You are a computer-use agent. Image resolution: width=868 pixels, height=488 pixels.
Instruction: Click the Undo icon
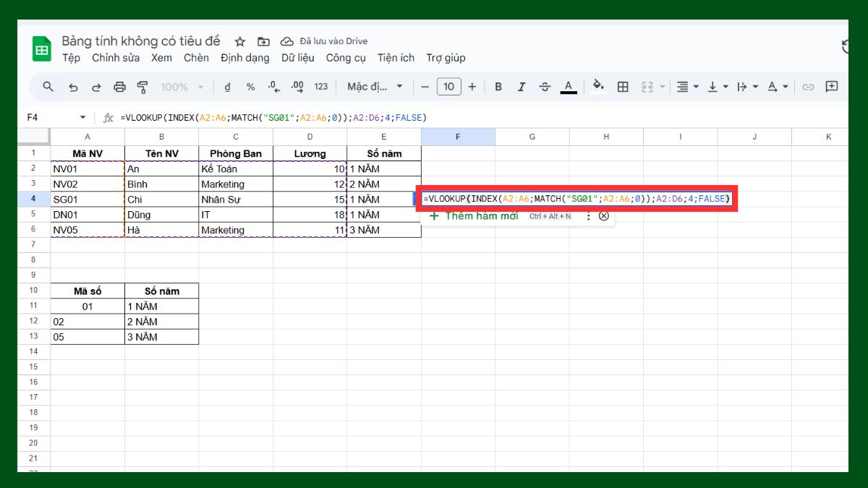pyautogui.click(x=72, y=86)
